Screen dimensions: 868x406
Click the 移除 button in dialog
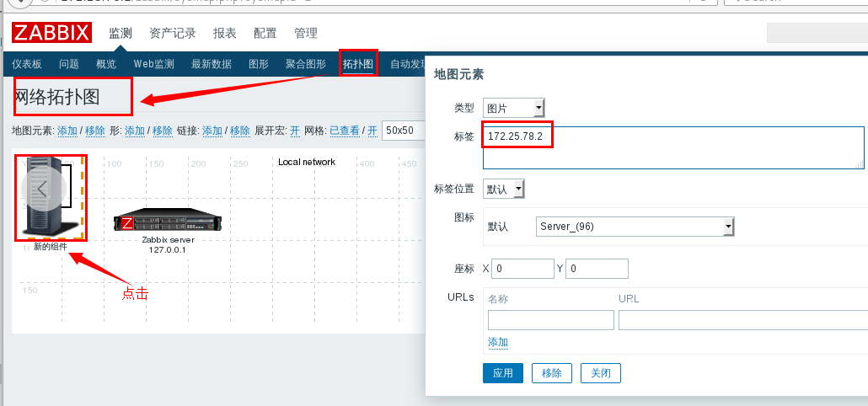[552, 373]
